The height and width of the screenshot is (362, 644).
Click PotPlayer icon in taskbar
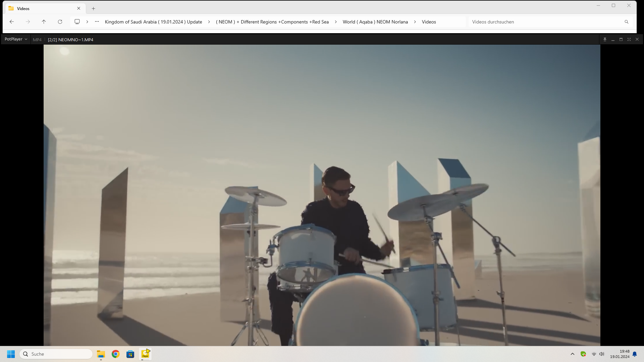(145, 354)
